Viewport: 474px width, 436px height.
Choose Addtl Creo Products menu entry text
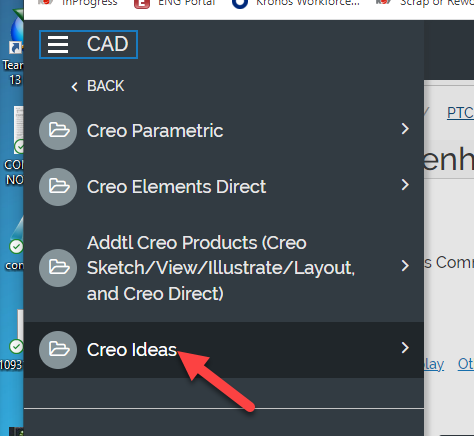pyautogui.click(x=221, y=268)
